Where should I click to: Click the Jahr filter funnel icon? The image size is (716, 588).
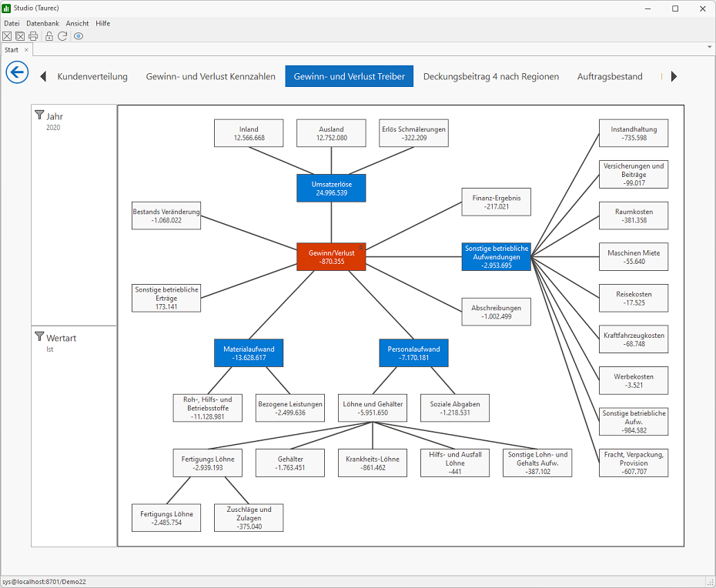(x=39, y=115)
